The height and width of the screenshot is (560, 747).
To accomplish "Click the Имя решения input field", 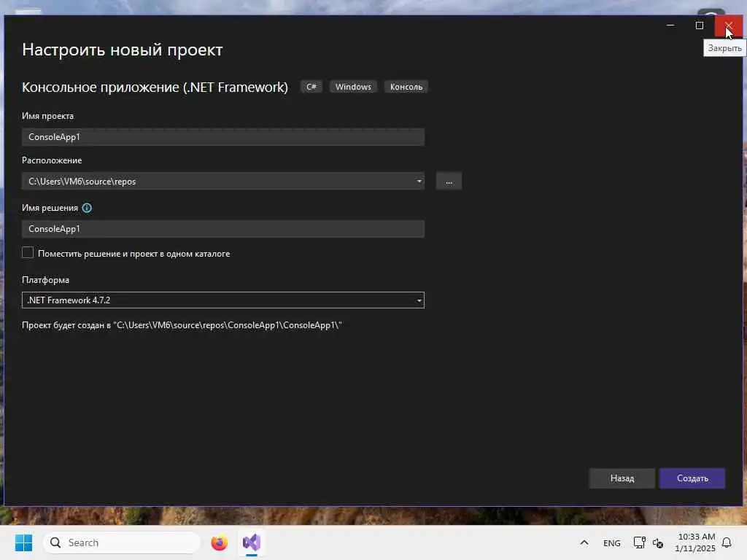I will click(223, 229).
